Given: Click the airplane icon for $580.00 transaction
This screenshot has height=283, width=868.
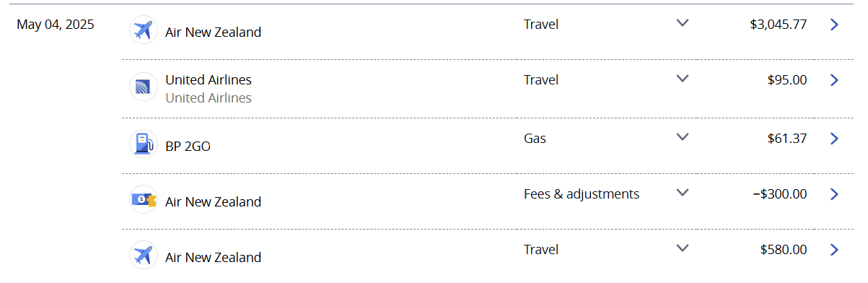Looking at the screenshot, I should pyautogui.click(x=144, y=255).
